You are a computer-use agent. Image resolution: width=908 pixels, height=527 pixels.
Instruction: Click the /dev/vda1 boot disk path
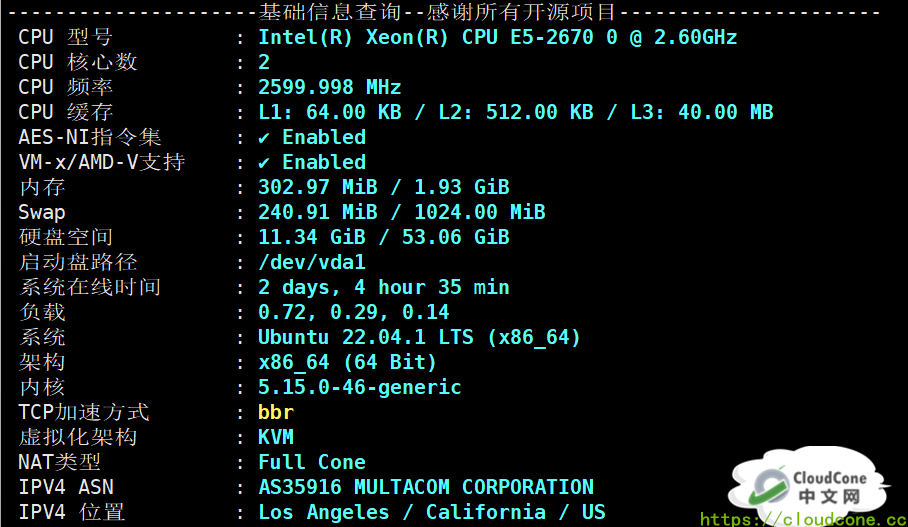[x=312, y=262]
